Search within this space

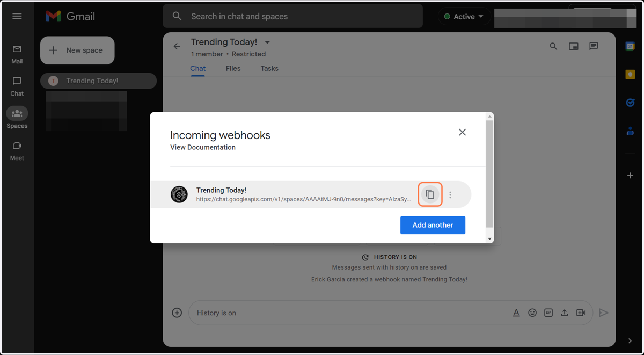click(553, 47)
